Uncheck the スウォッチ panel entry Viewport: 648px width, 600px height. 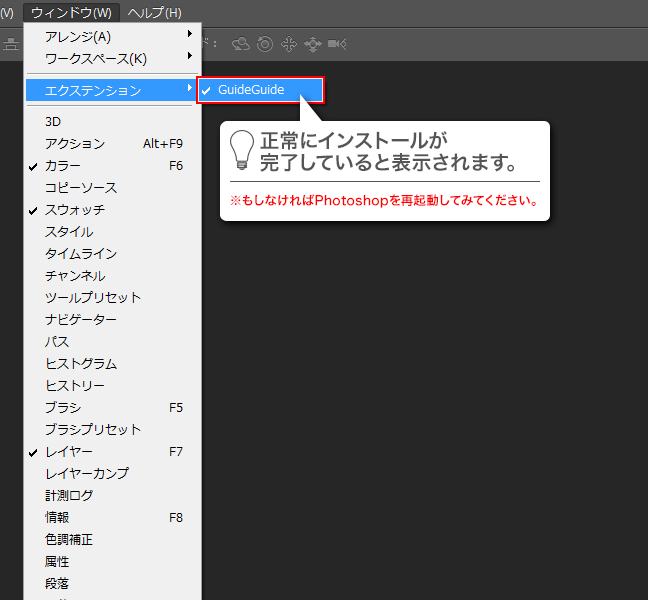coord(74,210)
